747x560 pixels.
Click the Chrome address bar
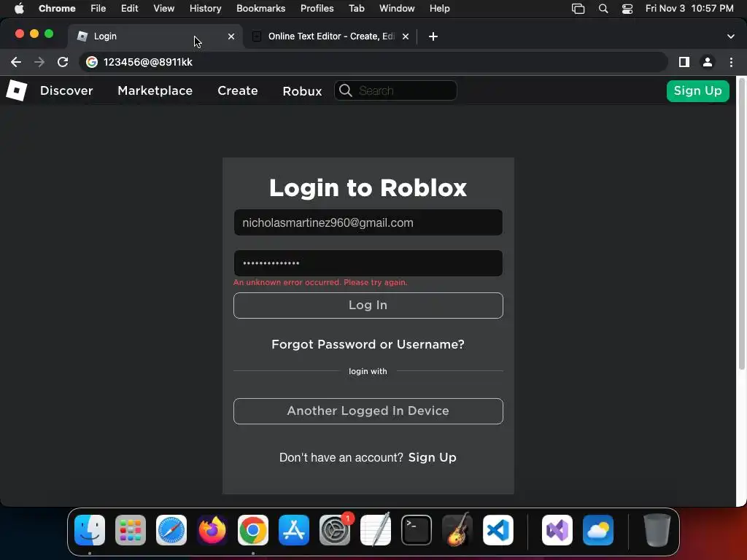(x=373, y=62)
